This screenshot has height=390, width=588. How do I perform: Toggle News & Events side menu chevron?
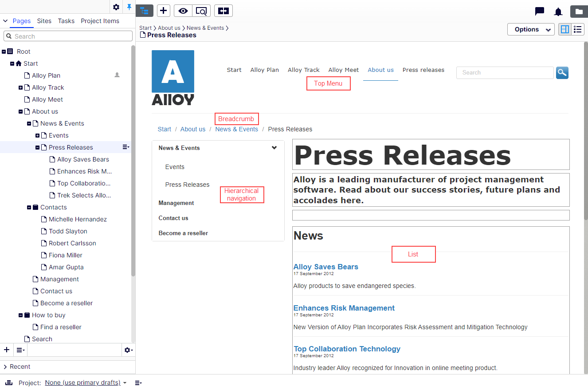click(x=274, y=148)
